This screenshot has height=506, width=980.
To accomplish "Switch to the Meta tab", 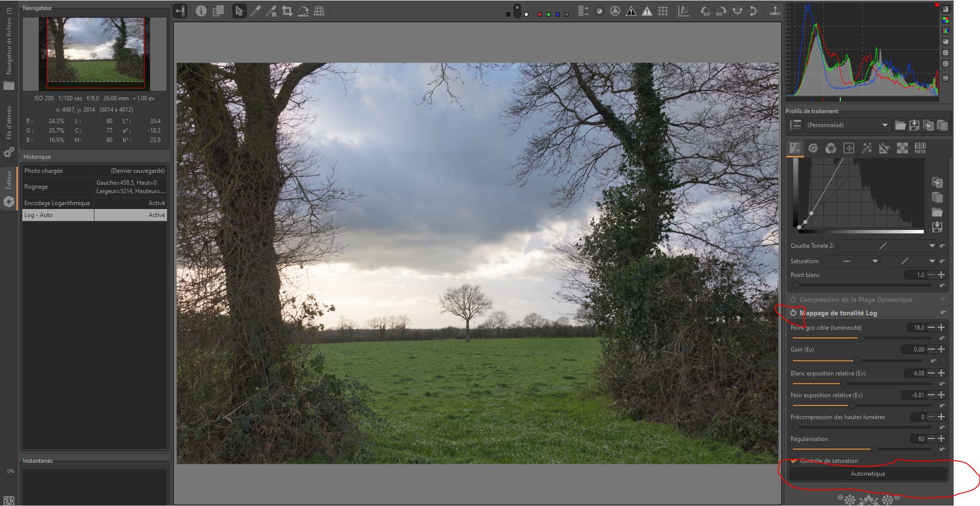I will tap(920, 148).
